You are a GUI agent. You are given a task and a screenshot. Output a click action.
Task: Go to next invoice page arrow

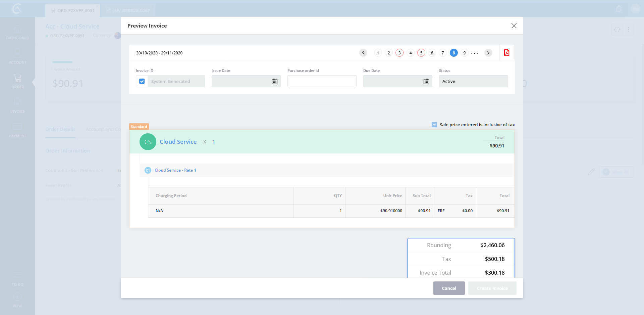click(488, 53)
